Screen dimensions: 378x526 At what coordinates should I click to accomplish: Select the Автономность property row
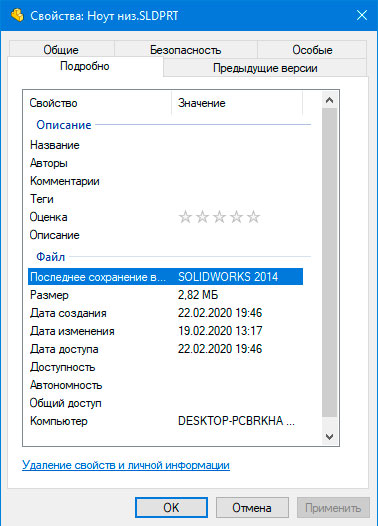click(x=165, y=385)
